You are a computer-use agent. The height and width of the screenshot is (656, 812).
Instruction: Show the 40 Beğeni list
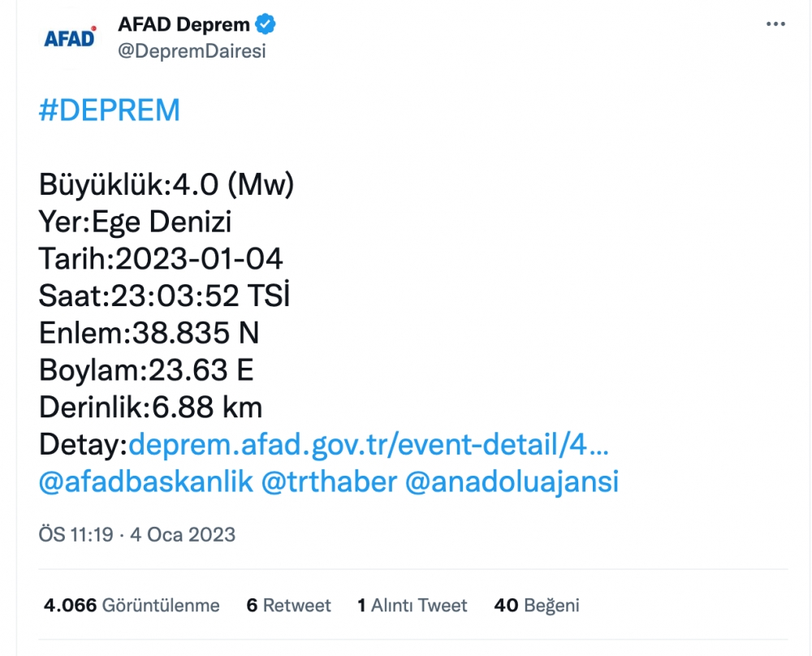[x=536, y=606]
